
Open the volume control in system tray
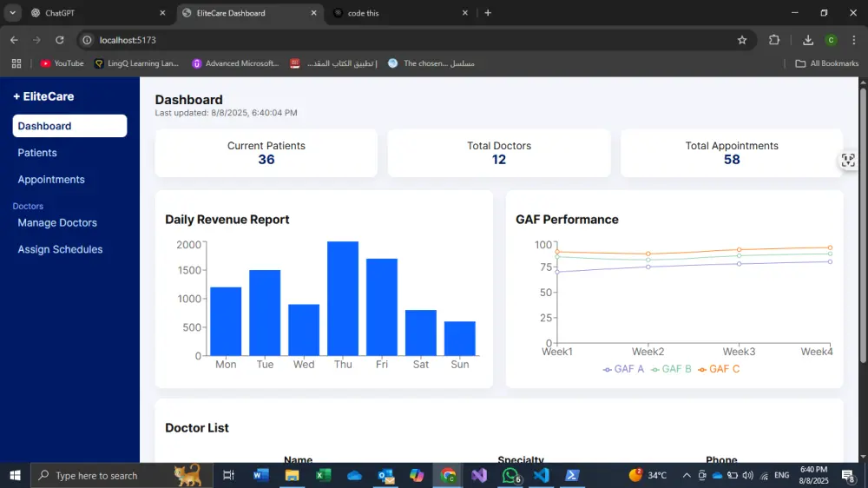pos(748,475)
